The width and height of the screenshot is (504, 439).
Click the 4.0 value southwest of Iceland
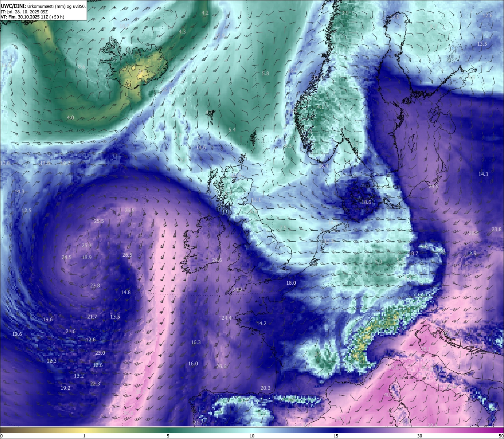coord(70,117)
